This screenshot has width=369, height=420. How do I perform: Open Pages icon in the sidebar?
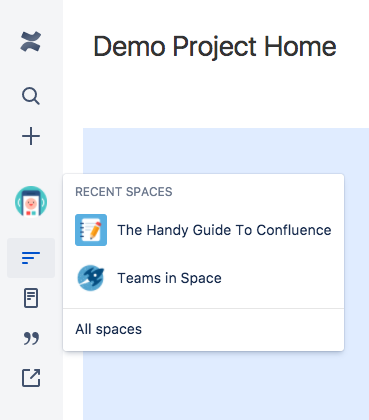pos(31,298)
